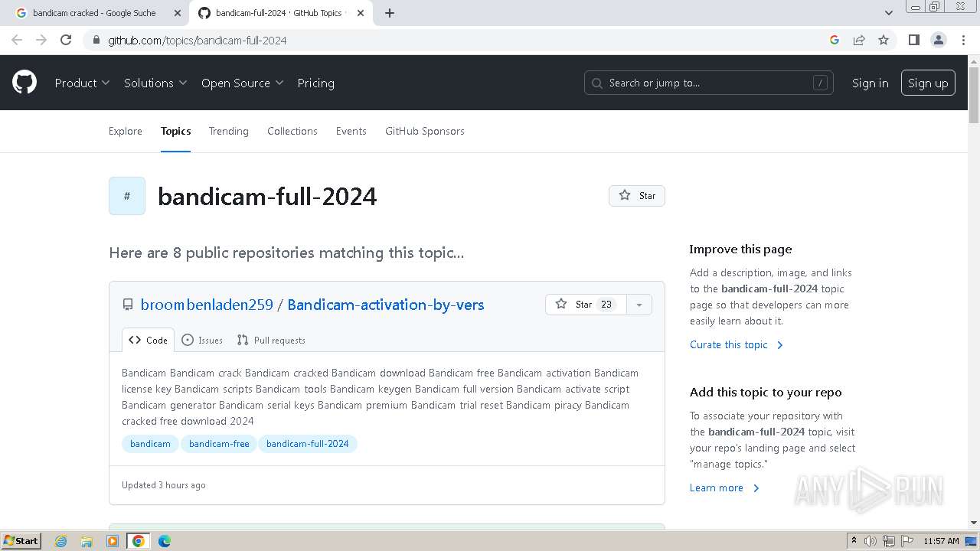Click the bandicam-free topic tag
The height and width of the screenshot is (551, 980).
tap(219, 444)
